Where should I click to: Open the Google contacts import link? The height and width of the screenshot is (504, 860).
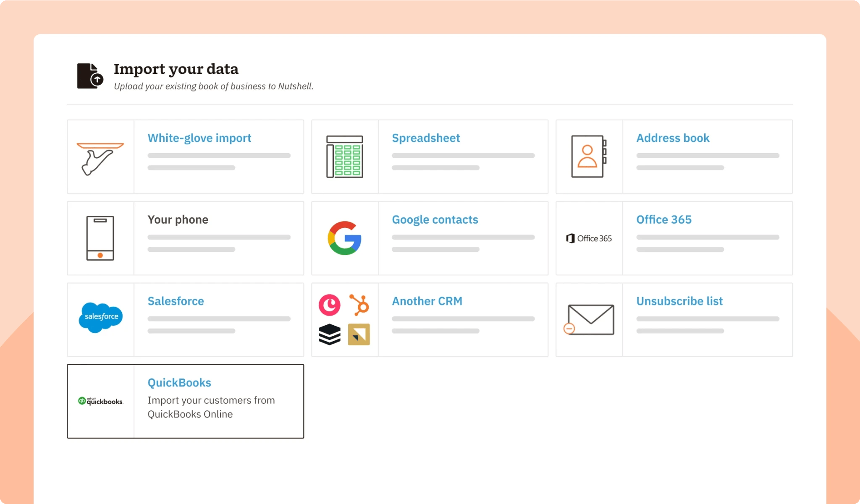[x=435, y=219]
